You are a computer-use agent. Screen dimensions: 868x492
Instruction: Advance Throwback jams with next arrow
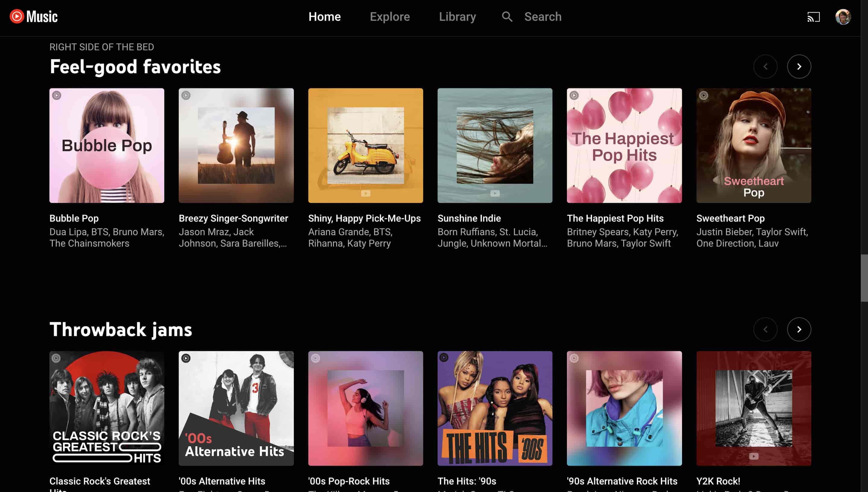coord(799,329)
